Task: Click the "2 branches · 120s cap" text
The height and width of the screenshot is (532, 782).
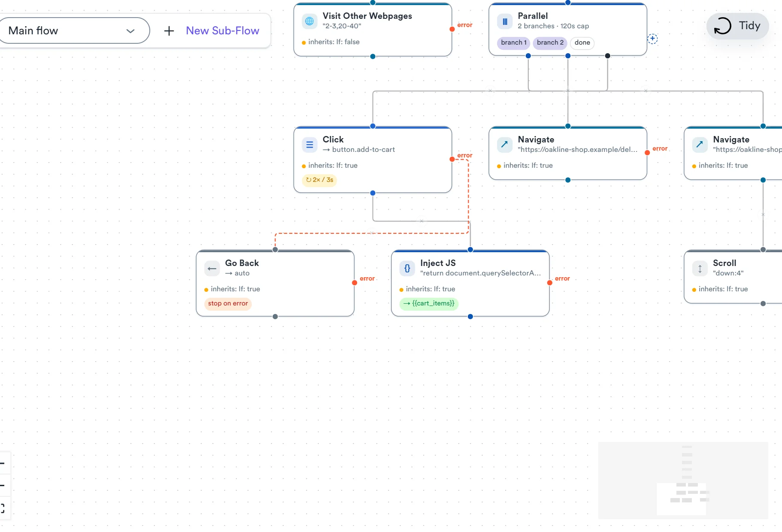Action: tap(553, 26)
